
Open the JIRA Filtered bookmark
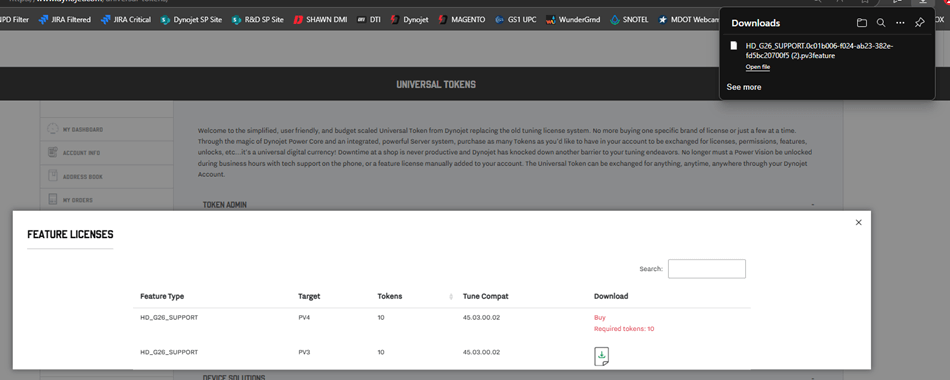(64, 19)
